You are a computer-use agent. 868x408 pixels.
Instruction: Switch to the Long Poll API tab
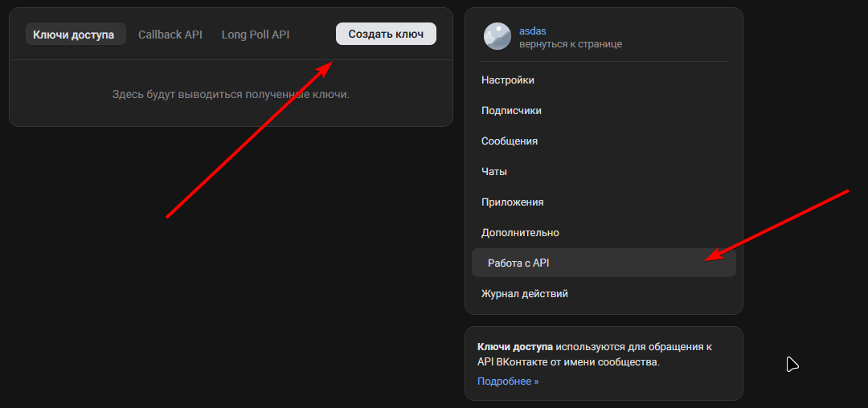pyautogui.click(x=256, y=35)
